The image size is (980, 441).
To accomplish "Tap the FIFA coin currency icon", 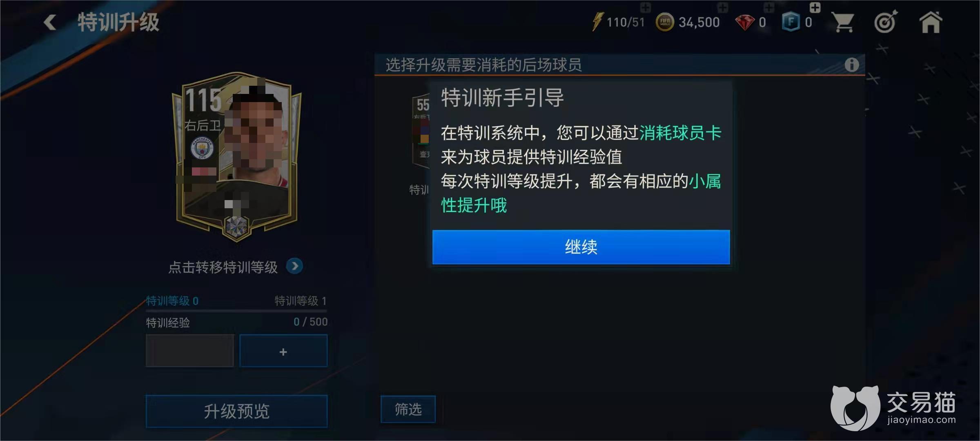I will click(665, 22).
